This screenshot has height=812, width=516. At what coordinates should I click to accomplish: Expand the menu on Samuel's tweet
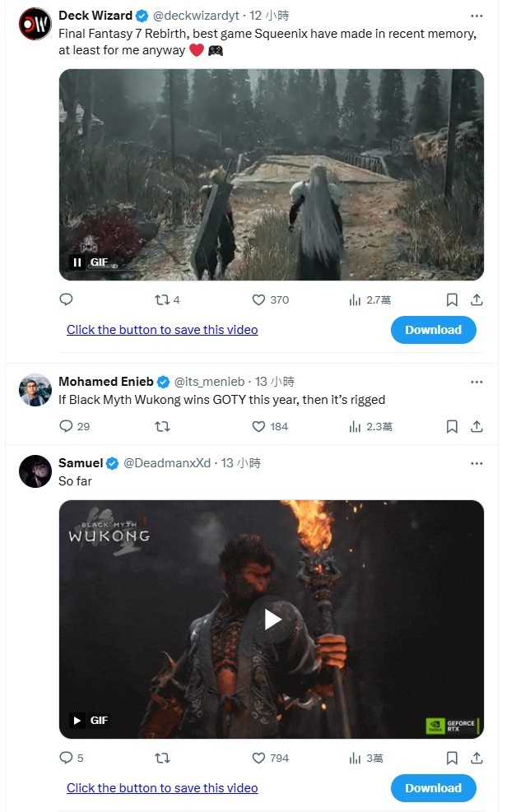point(476,463)
